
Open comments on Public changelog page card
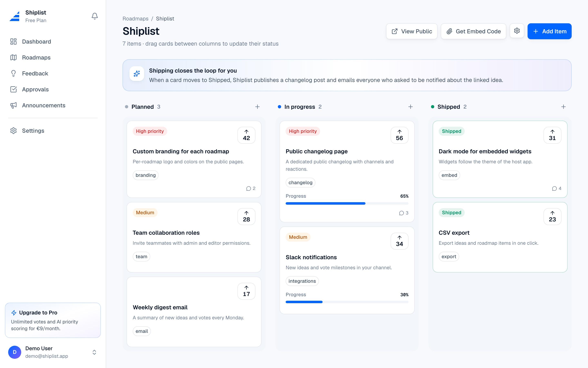tap(404, 213)
